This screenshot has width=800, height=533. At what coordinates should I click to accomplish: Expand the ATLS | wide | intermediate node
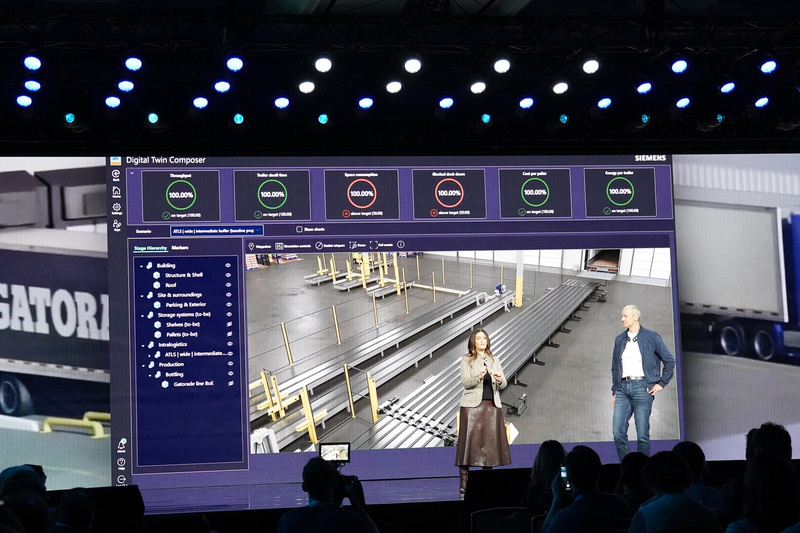[150, 354]
